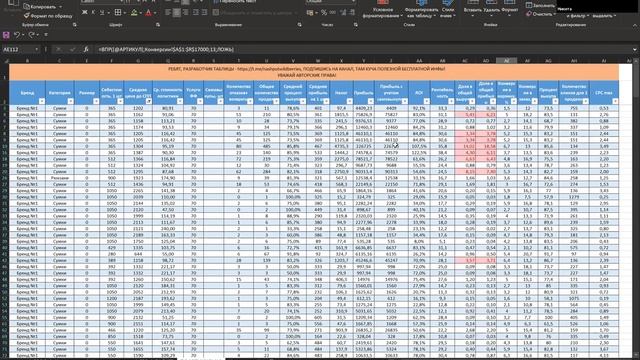640x360 pixels.
Task: Collapse the ribbon with the arrow
Action: [x=635, y=25]
